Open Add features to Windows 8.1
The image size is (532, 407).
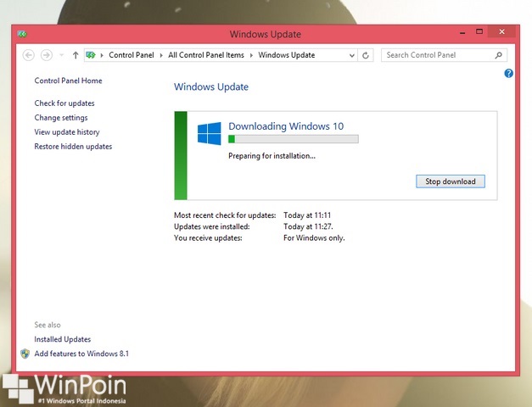pyautogui.click(x=81, y=354)
